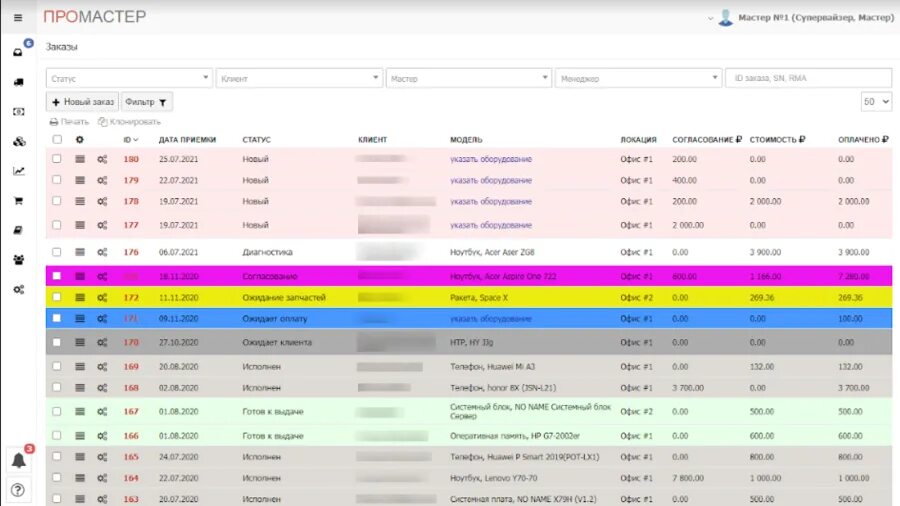Select the Ноутбук, Lenovo Y70-70 cell
Image resolution: width=900 pixels, height=506 pixels.
pos(494,478)
